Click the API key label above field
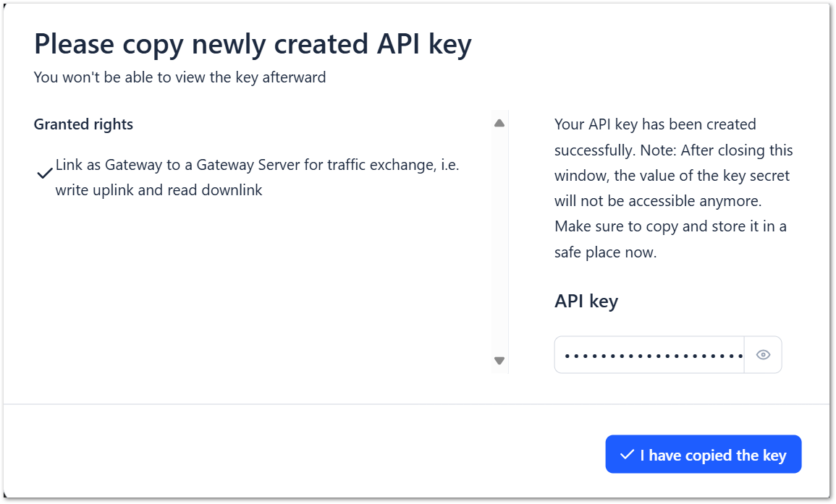Image resolution: width=836 pixels, height=504 pixels. click(586, 301)
